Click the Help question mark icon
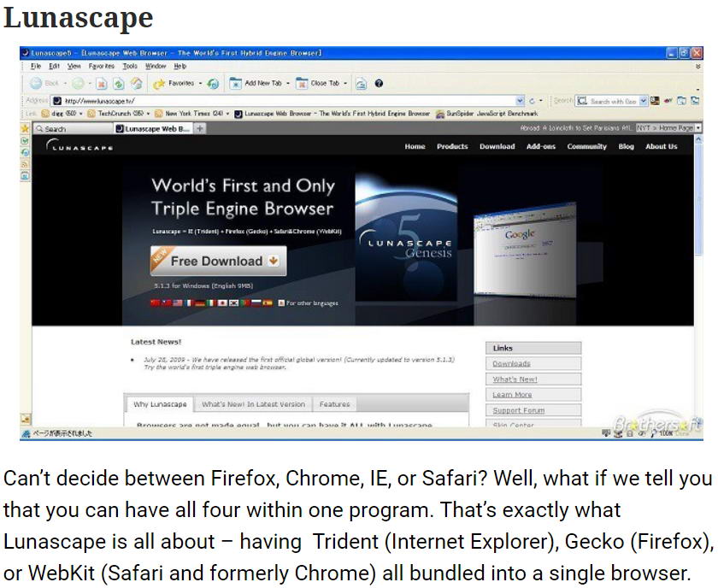The height and width of the screenshot is (588, 718). tap(379, 84)
